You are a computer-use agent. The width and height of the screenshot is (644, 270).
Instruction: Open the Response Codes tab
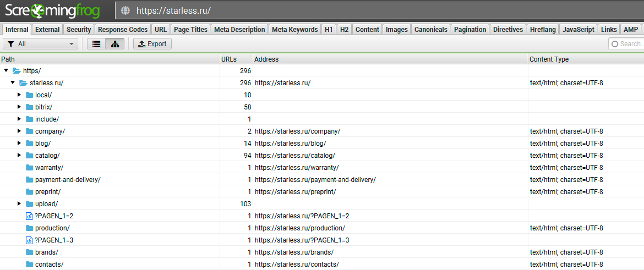[123, 30]
